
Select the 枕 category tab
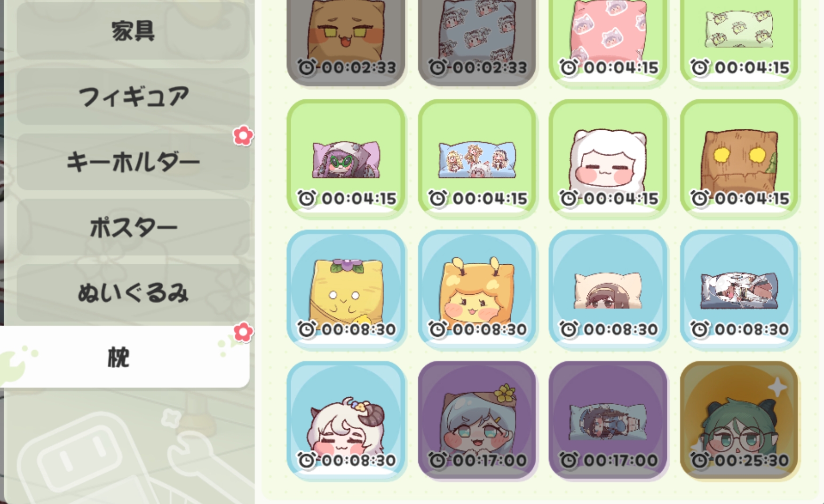point(125,357)
